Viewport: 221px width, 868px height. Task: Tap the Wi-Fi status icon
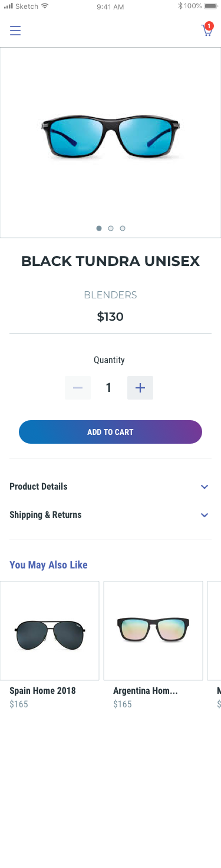45,6
